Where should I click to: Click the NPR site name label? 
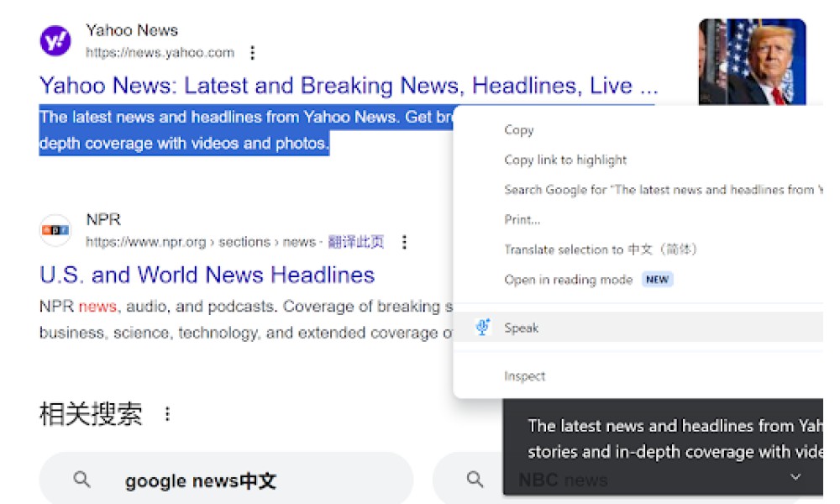click(103, 219)
